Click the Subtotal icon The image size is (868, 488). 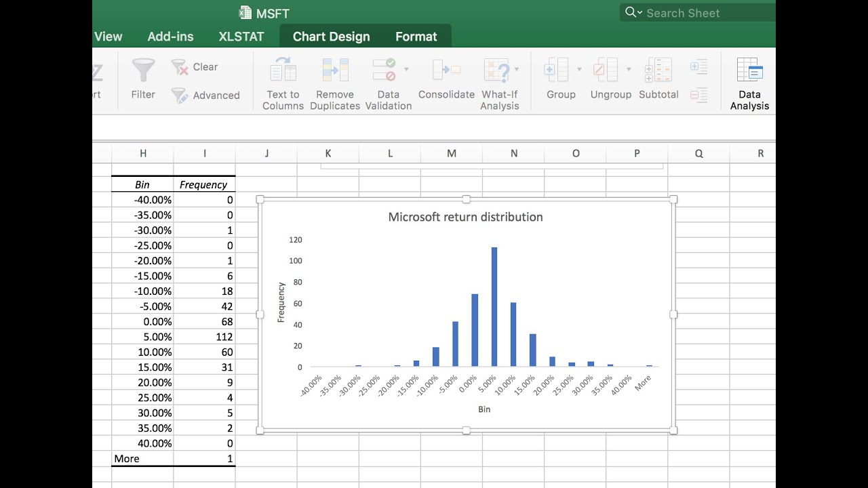point(658,70)
